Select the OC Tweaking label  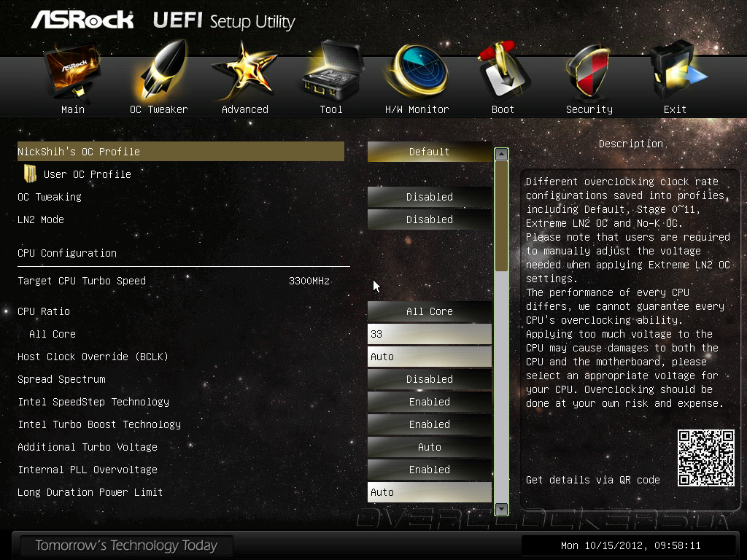pos(50,197)
